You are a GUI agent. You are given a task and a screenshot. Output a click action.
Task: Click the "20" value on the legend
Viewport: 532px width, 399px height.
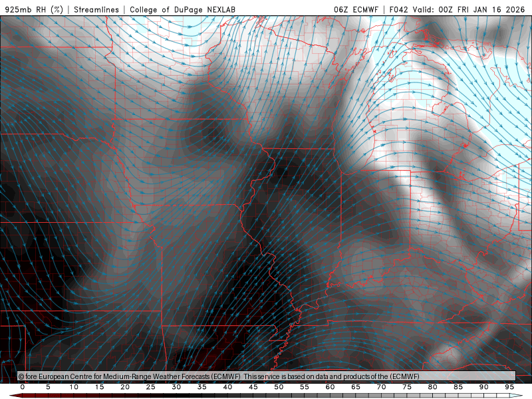pos(125,387)
